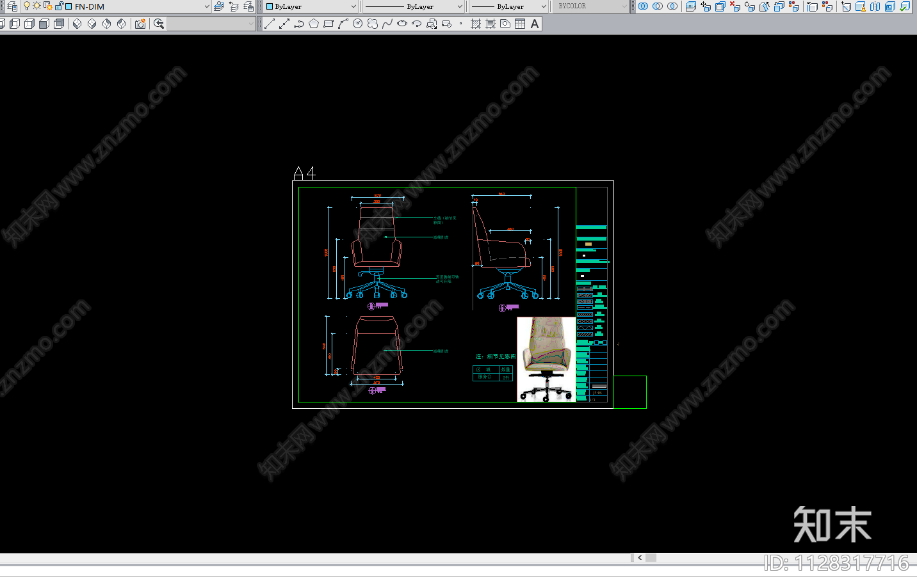
Task: Select the Polygon draw tool
Action: tap(314, 24)
